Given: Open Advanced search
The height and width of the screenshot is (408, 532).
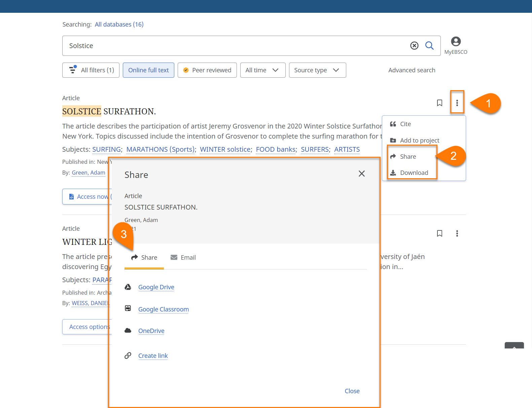Looking at the screenshot, I should pos(412,70).
